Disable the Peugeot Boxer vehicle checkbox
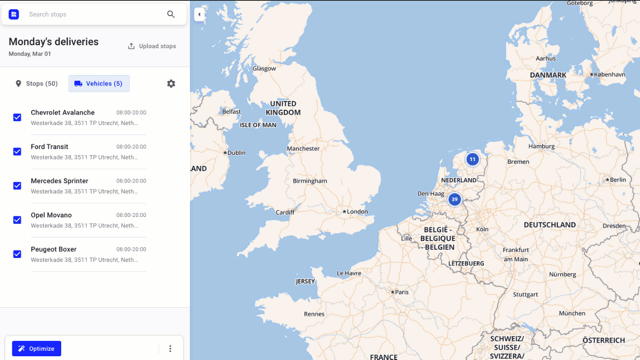 (17, 254)
